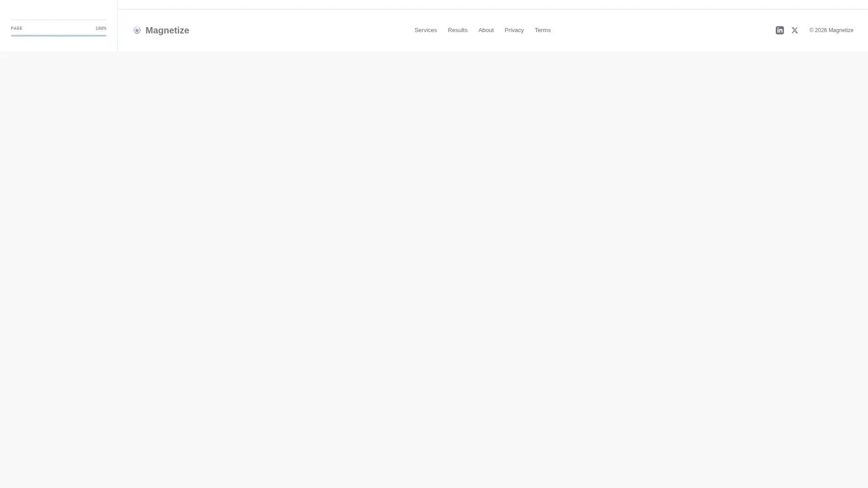Open the About footer link
This screenshot has width=868, height=488.
pyautogui.click(x=486, y=30)
